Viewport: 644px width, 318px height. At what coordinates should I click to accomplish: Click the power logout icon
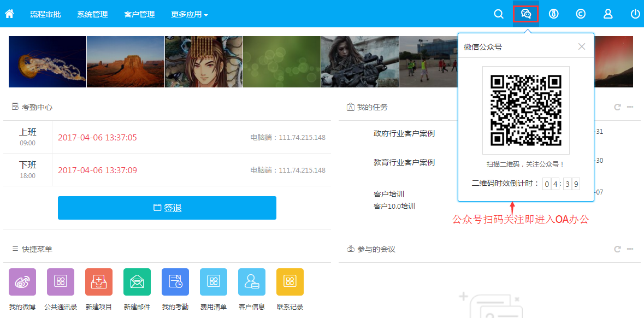pyautogui.click(x=635, y=14)
